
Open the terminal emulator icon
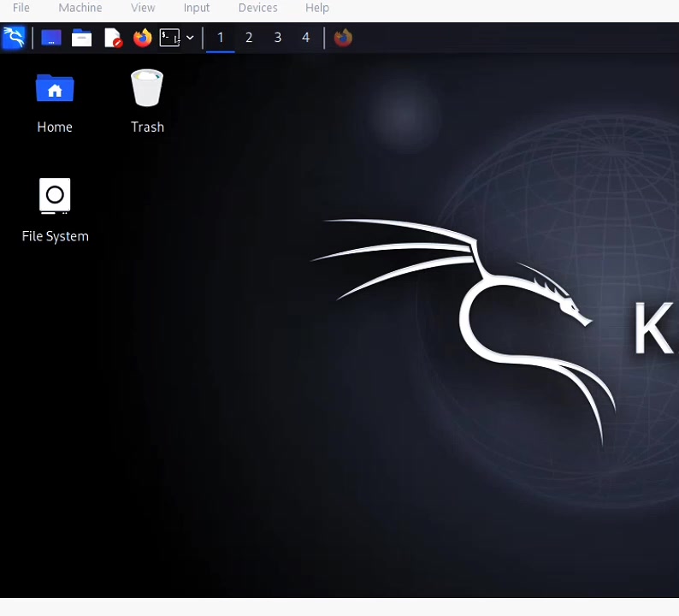(x=169, y=38)
